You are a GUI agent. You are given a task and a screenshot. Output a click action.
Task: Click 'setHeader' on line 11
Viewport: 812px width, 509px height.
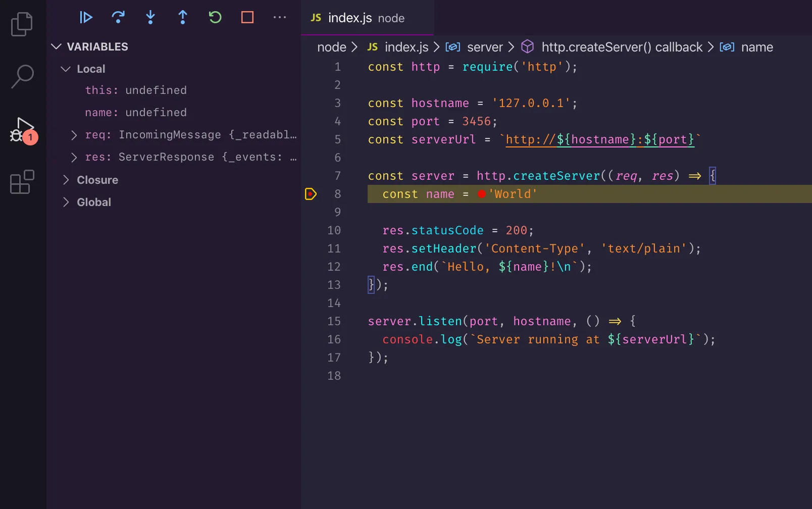(444, 248)
